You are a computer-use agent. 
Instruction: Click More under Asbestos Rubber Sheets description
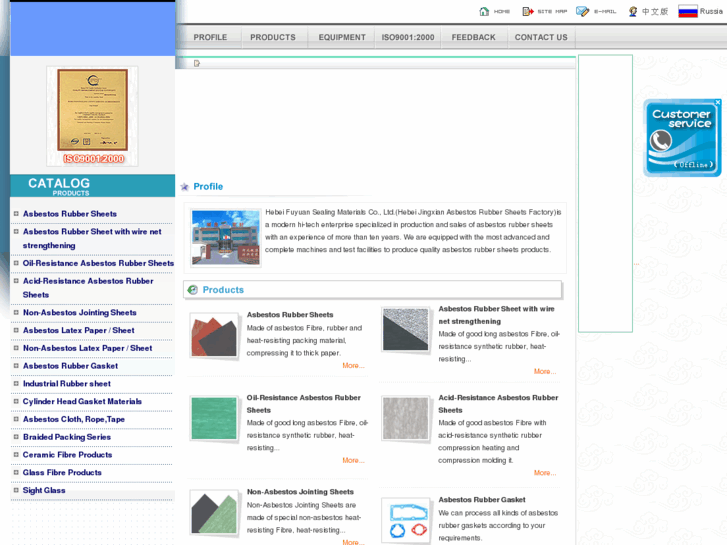click(x=353, y=365)
